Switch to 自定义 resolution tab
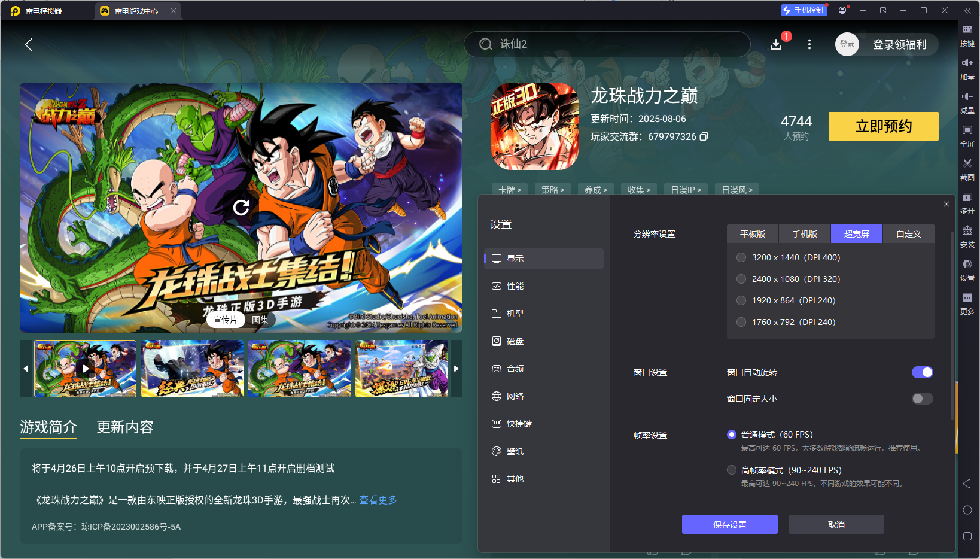 click(x=908, y=234)
